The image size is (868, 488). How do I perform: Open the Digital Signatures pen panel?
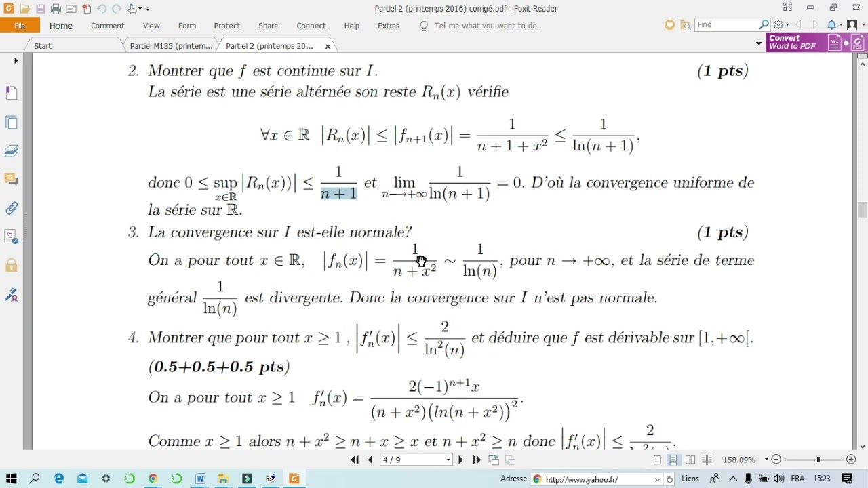pos(12,295)
